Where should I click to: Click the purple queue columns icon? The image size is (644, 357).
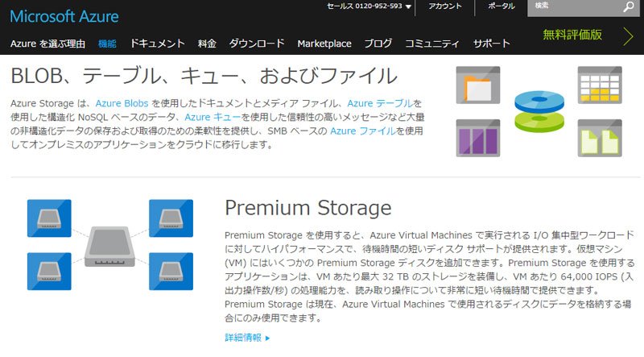[x=478, y=138]
